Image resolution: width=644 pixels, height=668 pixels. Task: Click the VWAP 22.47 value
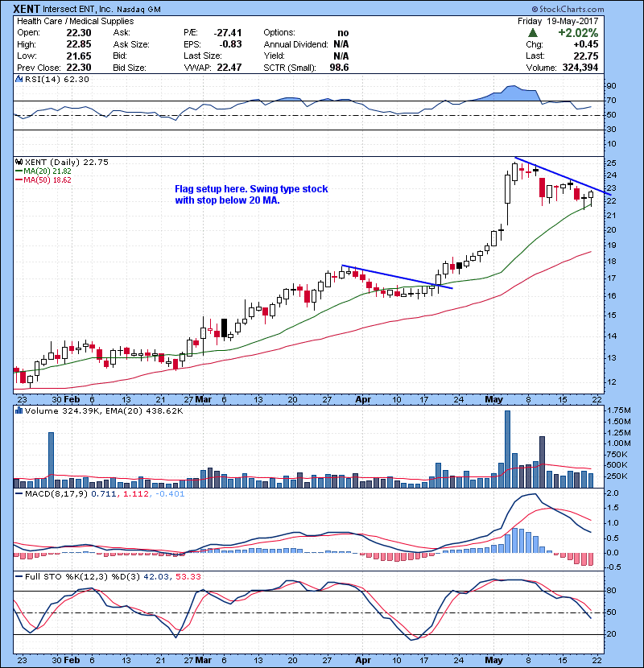[x=229, y=68]
